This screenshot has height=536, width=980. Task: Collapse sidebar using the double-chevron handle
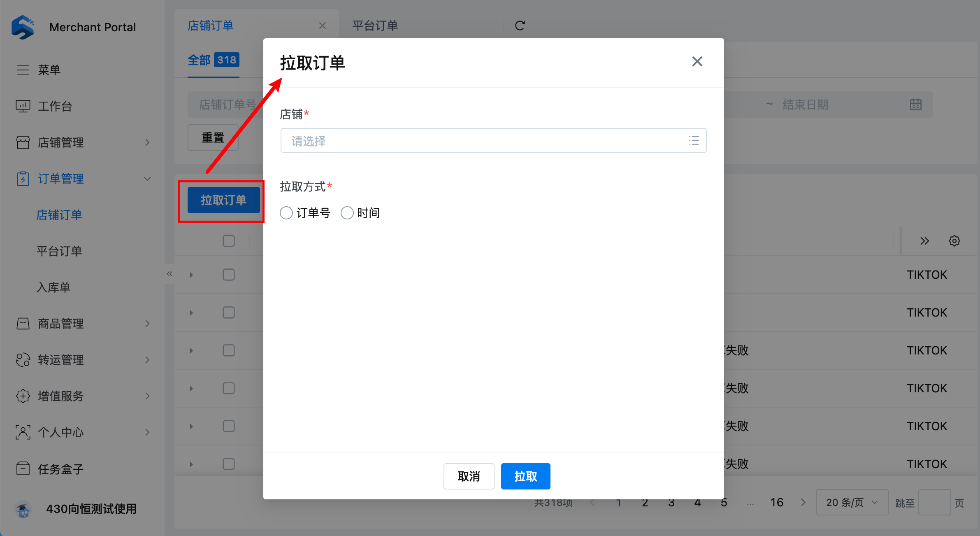click(x=170, y=274)
